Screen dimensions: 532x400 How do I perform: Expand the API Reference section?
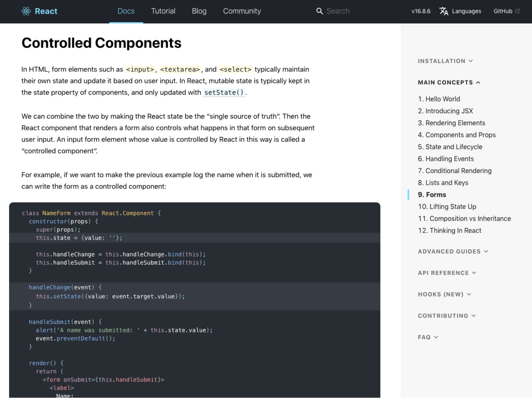[447, 273]
